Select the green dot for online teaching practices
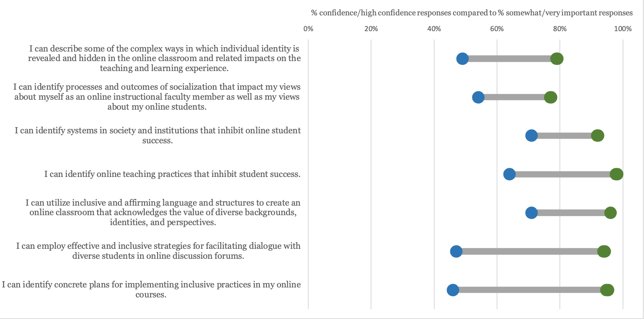 617,174
